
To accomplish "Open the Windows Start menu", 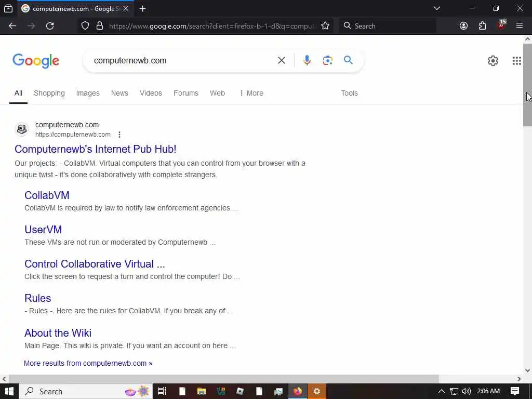I will 9,391.
